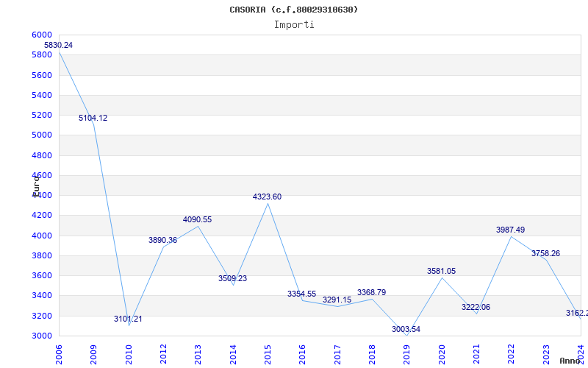This screenshot has width=588, height=368.
Task: Select the 3003.54 lowest value label
Action: point(406,329)
